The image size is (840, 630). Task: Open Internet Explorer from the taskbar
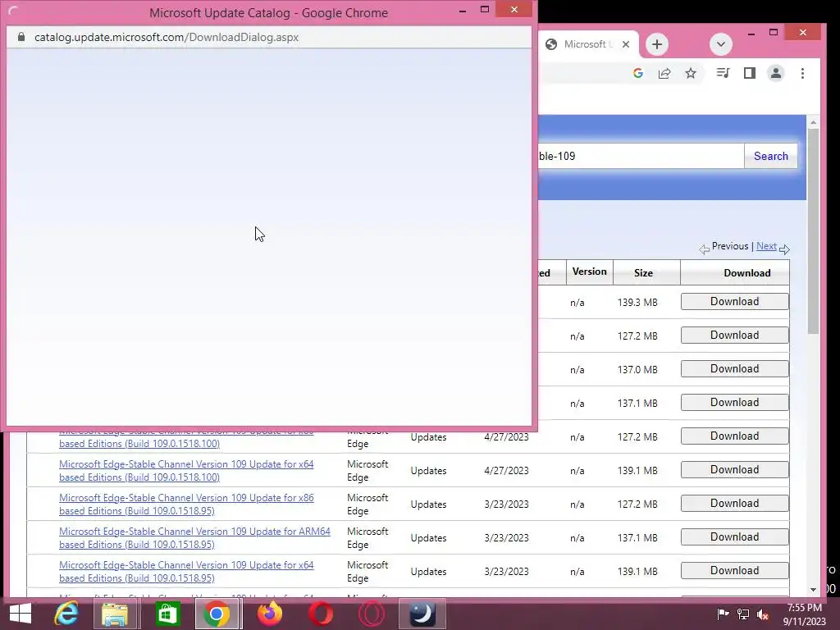click(66, 614)
